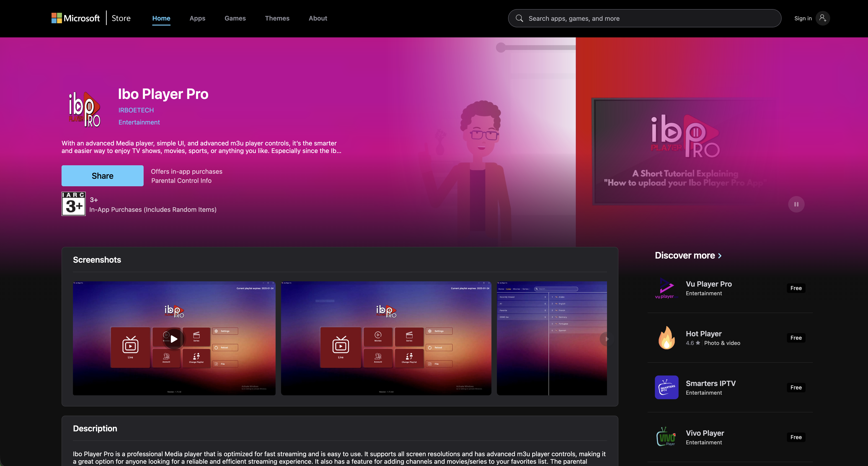Open the Vivo Player title

click(705, 433)
